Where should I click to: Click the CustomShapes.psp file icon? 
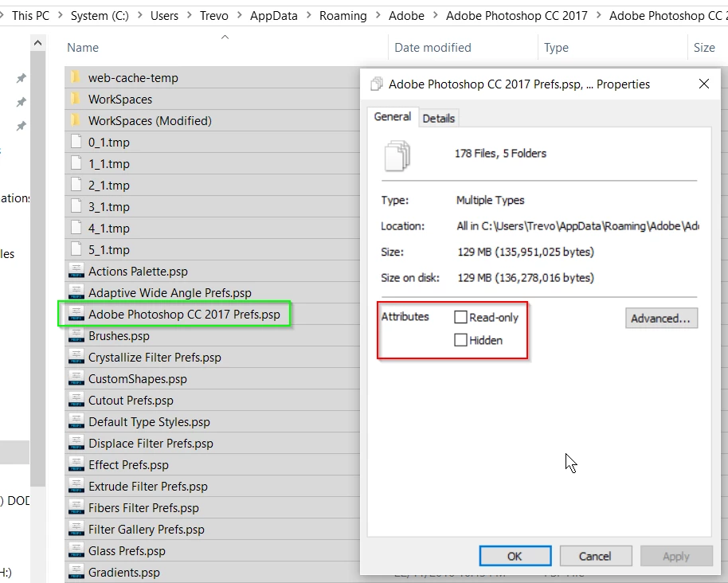76,378
